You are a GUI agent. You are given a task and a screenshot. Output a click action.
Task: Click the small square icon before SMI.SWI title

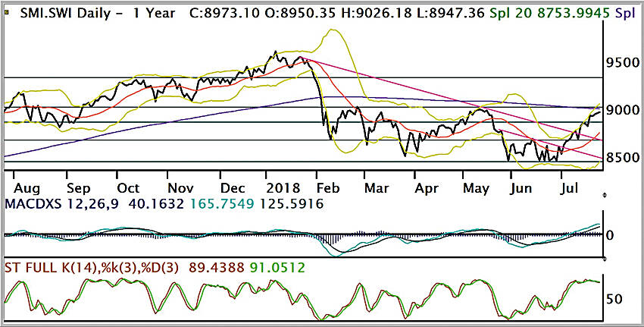pyautogui.click(x=5, y=13)
